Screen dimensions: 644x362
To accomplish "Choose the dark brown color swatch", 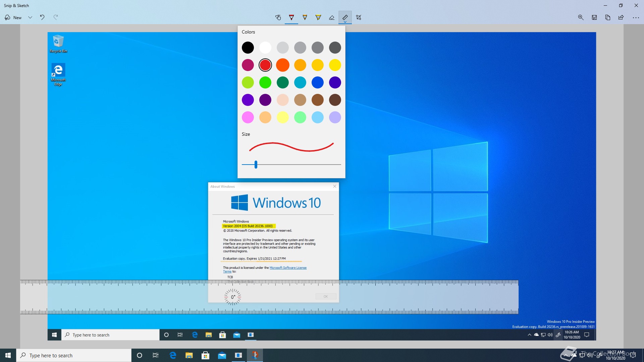I will click(x=335, y=100).
